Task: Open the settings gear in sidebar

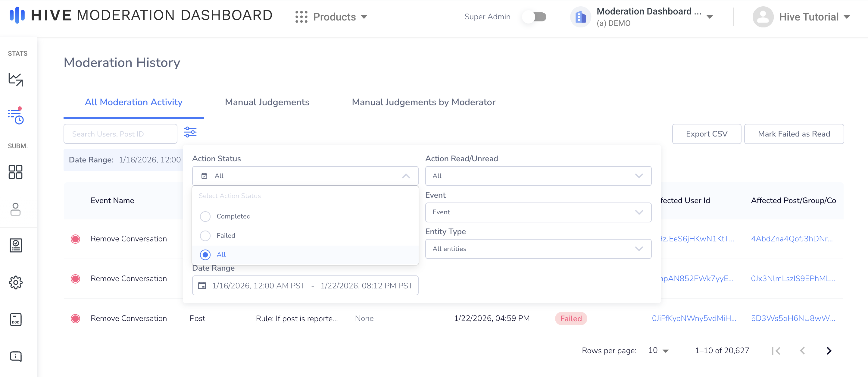Action: pos(15,282)
